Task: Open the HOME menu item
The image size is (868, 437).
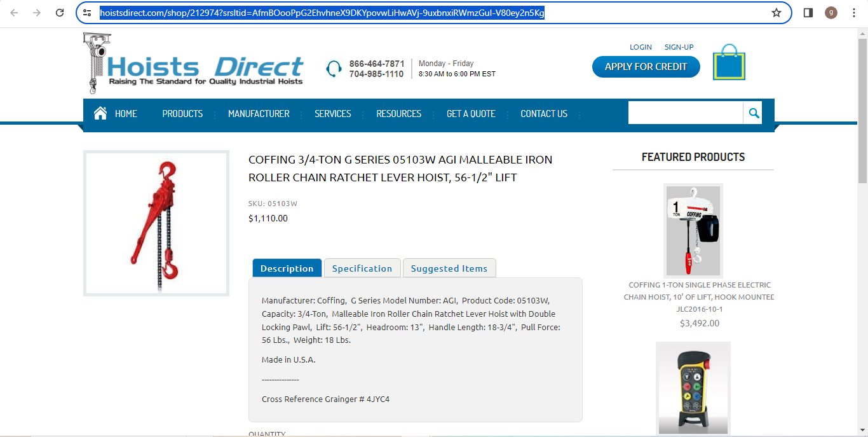Action: [126, 114]
